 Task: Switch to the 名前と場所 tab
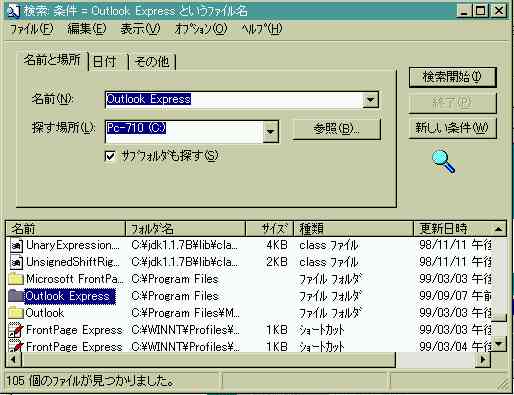52,60
